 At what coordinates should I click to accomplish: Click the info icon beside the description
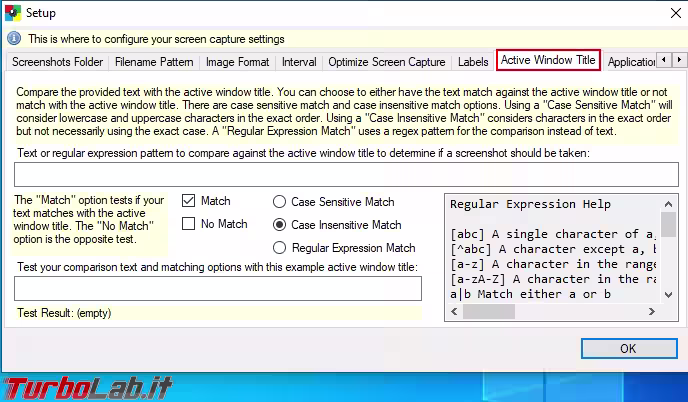14,39
